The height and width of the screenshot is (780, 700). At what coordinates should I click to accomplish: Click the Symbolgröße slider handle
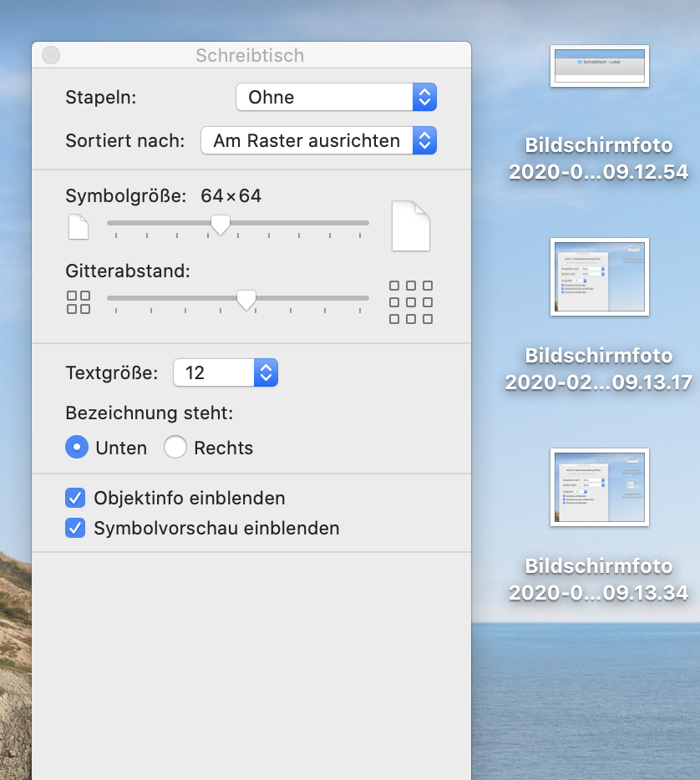coord(221,225)
